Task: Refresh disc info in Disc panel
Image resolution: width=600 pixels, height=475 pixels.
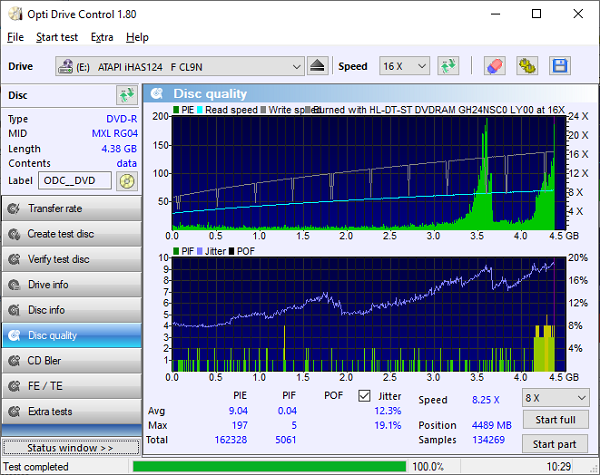Action: tap(126, 95)
